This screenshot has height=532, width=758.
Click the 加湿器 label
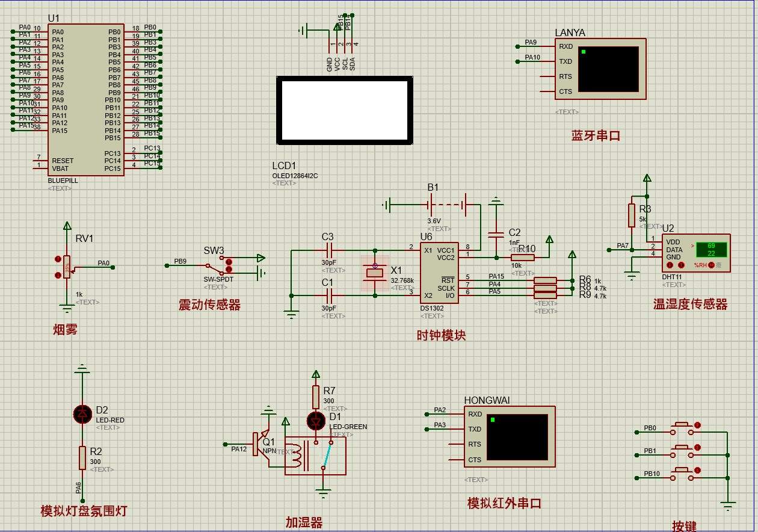coord(304,522)
